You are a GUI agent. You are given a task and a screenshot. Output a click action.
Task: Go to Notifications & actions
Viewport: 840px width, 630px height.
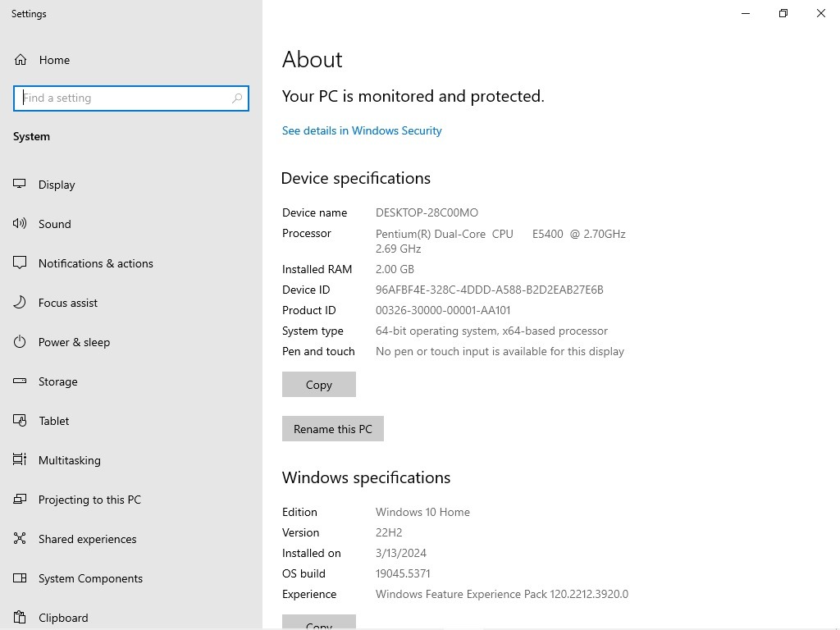tap(131, 263)
